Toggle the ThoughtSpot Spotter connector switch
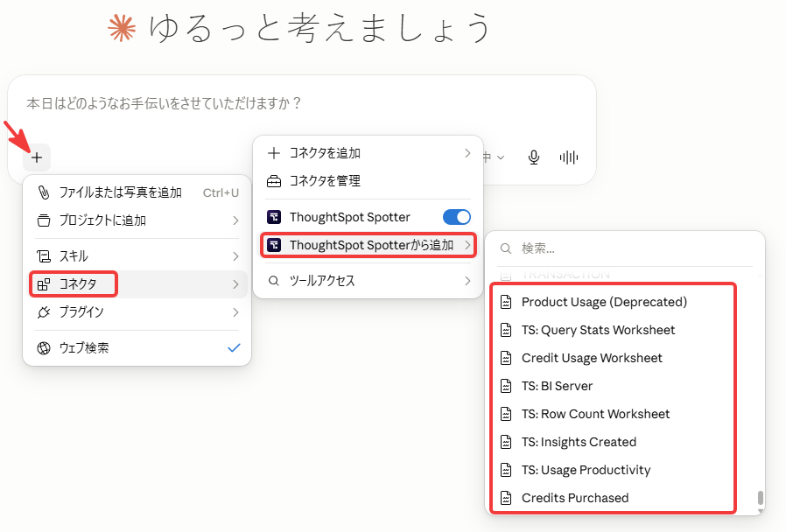This screenshot has height=532, width=786. click(x=457, y=217)
